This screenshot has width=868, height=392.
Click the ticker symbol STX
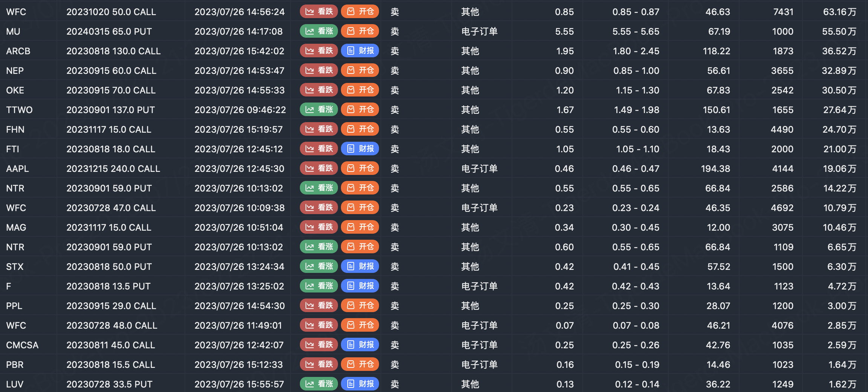[15, 267]
